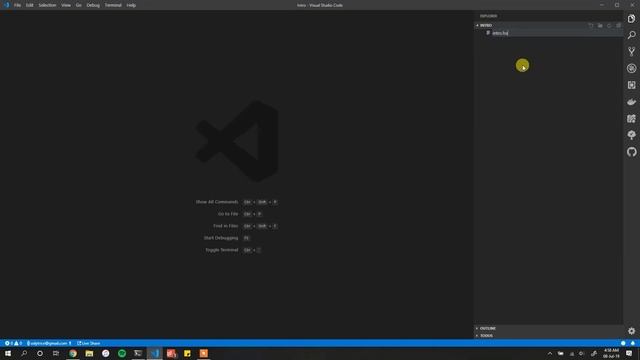Open the tree icon view in activity bar
640x360 pixels.
point(631,135)
